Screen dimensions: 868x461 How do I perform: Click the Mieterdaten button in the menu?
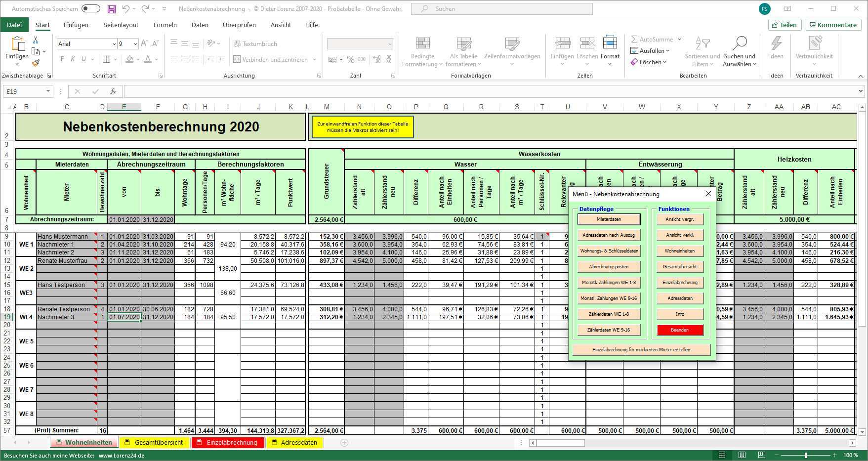point(609,219)
